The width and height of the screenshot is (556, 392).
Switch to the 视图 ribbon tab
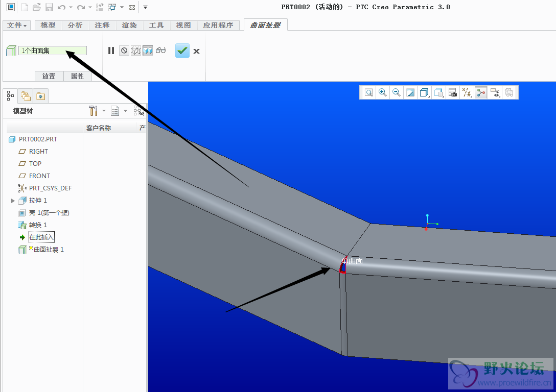tap(183, 25)
